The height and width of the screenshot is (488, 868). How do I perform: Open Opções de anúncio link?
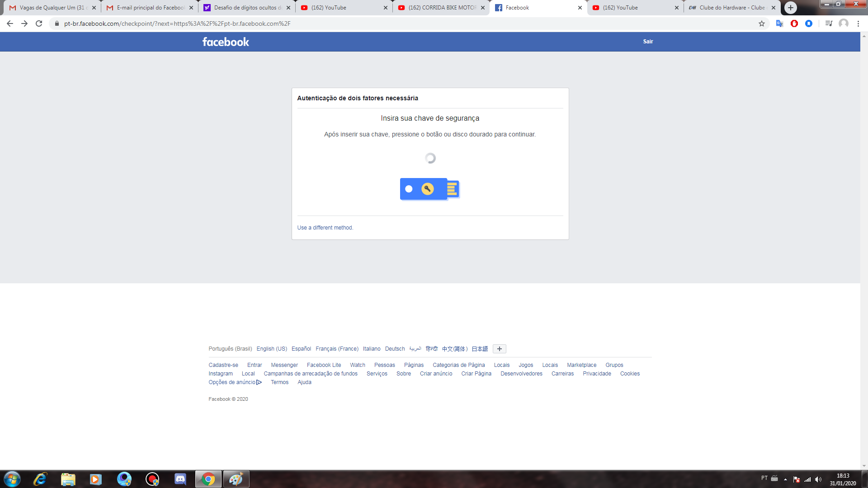tap(235, 382)
